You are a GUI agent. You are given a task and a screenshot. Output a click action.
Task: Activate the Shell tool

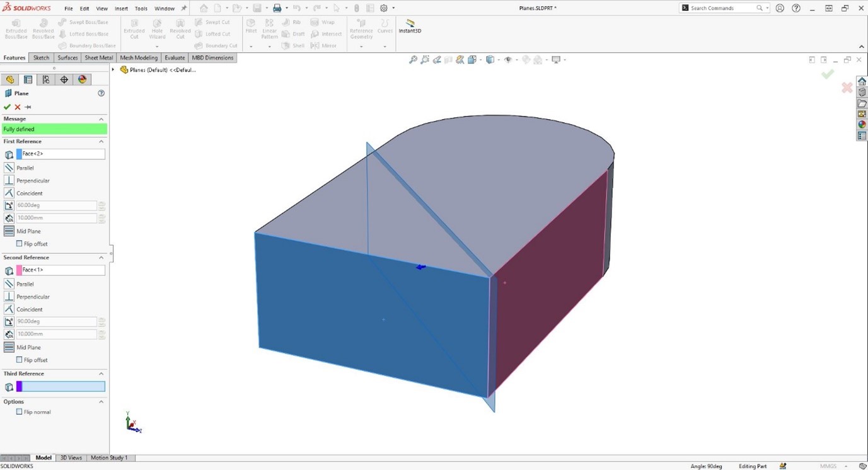[296, 45]
